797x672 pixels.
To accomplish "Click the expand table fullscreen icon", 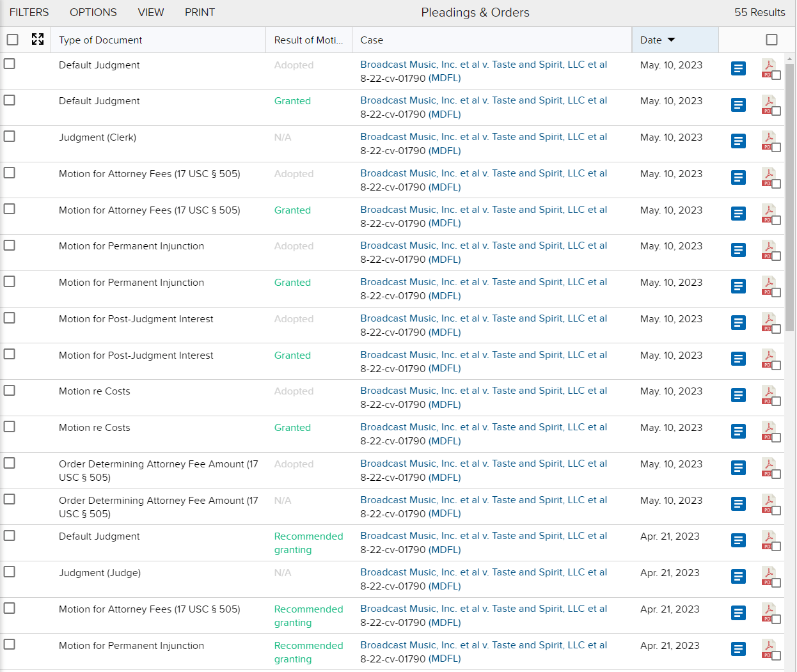I will click(38, 40).
